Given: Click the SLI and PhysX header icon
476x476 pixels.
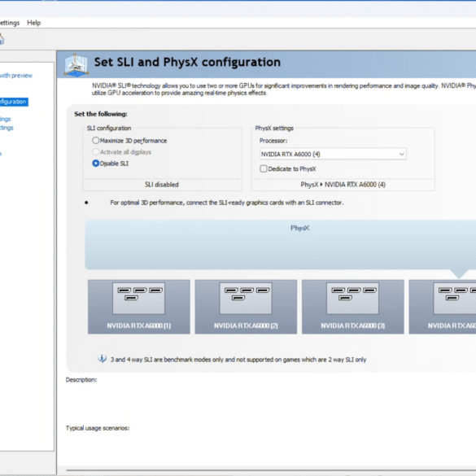Looking at the screenshot, I should [76, 64].
